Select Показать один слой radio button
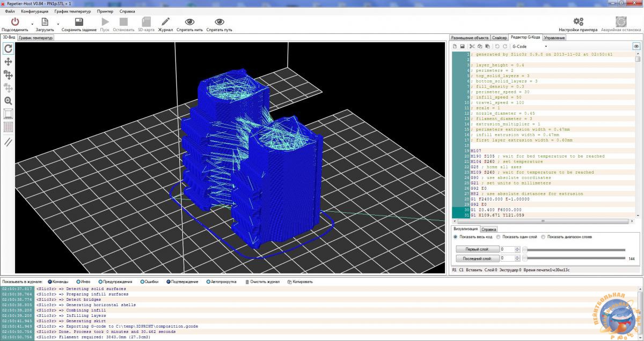The height and width of the screenshot is (341, 644). click(499, 236)
